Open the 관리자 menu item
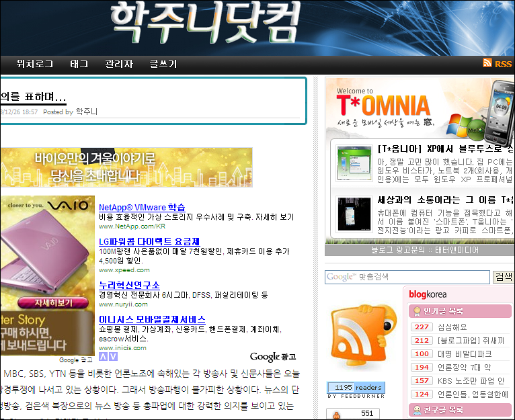 tap(119, 64)
